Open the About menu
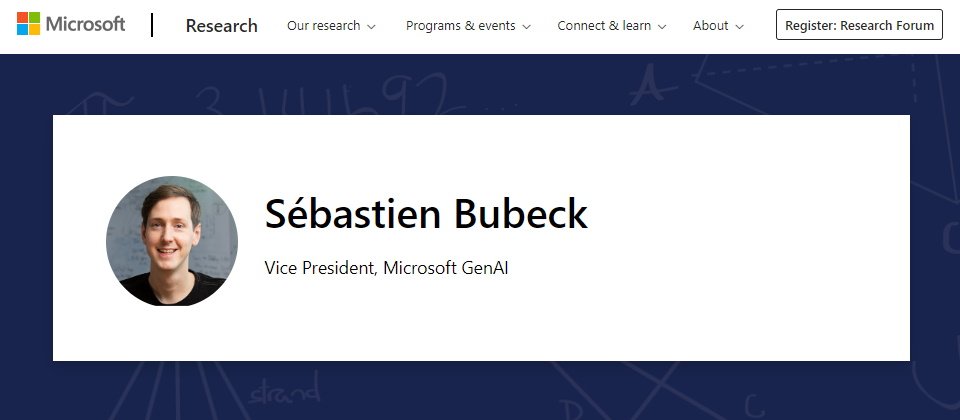Image resolution: width=960 pixels, height=420 pixels. coord(710,26)
